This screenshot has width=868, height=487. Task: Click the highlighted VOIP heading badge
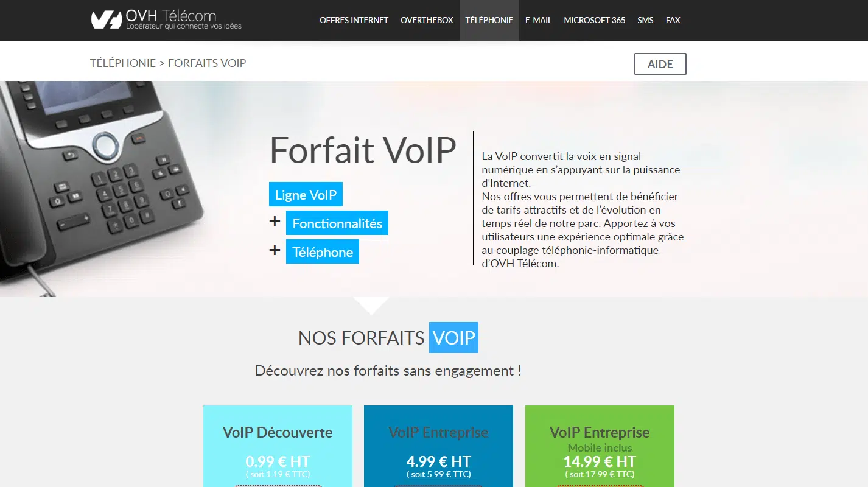(453, 337)
